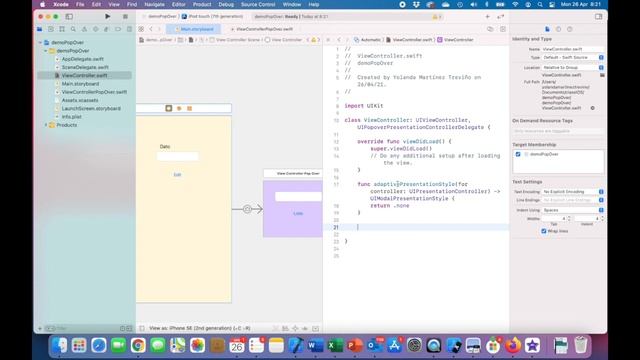Image resolution: width=640 pixels, height=360 pixels.
Task: Collapse the demoPopOver project root
Action: coord(40,42)
